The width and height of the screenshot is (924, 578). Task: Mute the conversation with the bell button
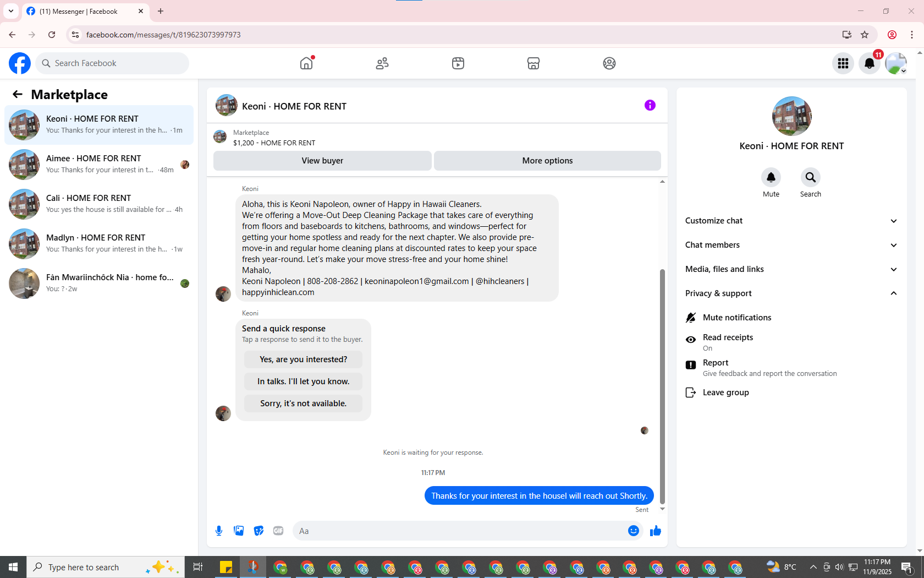tap(771, 177)
